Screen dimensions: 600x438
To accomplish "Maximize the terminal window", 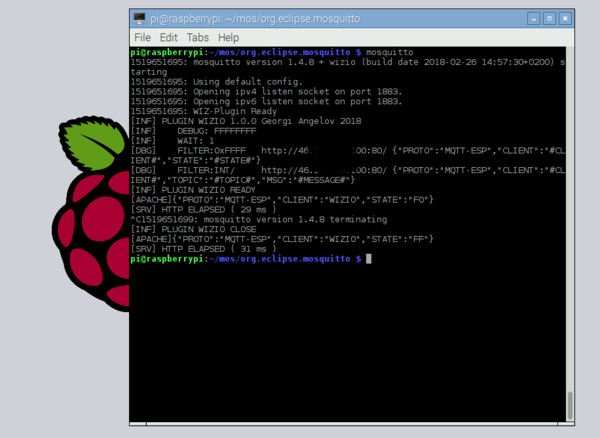I will click(549, 18).
